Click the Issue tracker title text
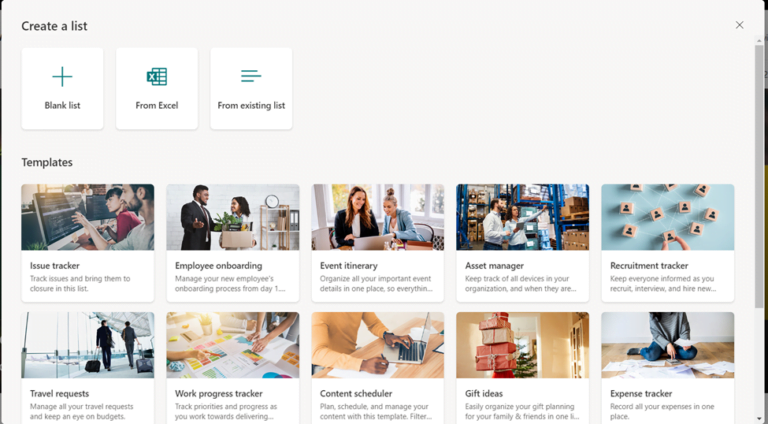The image size is (768, 424). coord(54,265)
